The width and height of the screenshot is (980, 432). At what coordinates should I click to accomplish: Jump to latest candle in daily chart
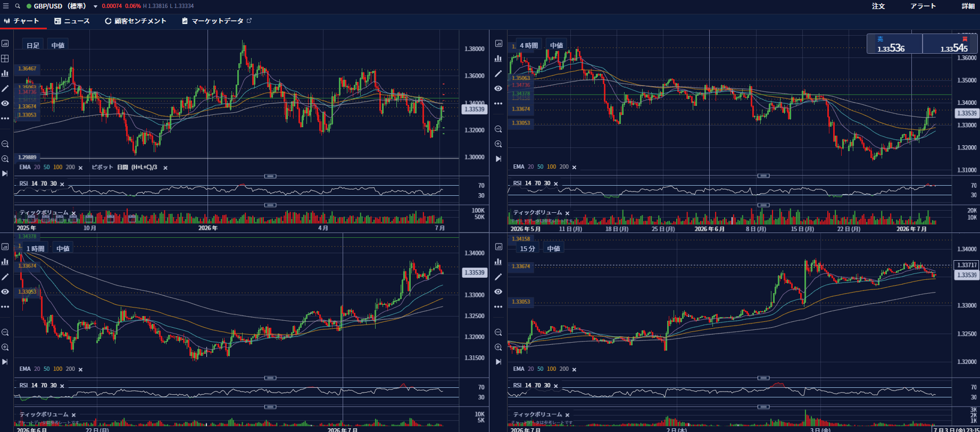(x=5, y=173)
